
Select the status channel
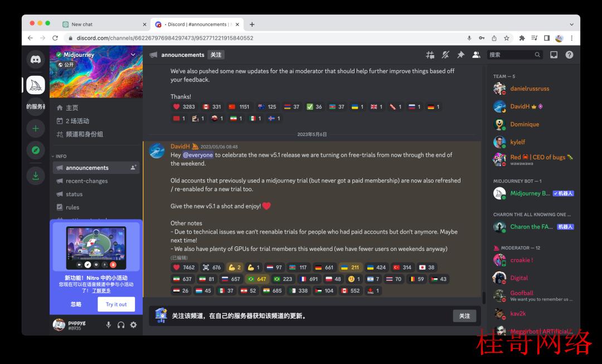[x=96, y=194]
